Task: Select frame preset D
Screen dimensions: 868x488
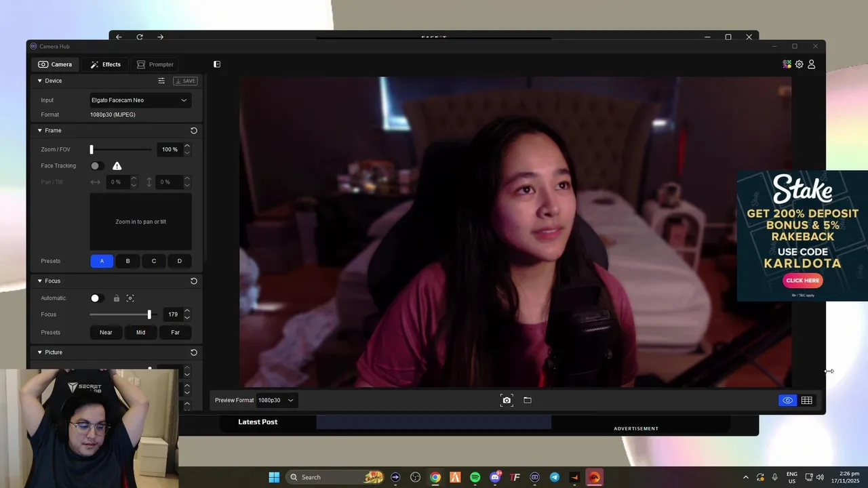Action: (180, 261)
